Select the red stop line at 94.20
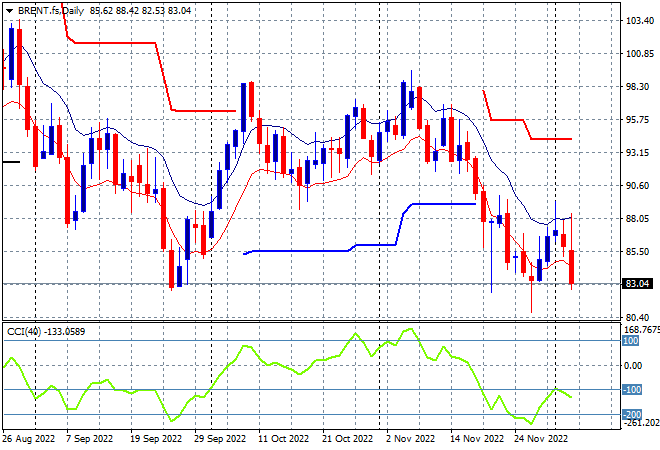Screen dimensions: 660x450 551,139
